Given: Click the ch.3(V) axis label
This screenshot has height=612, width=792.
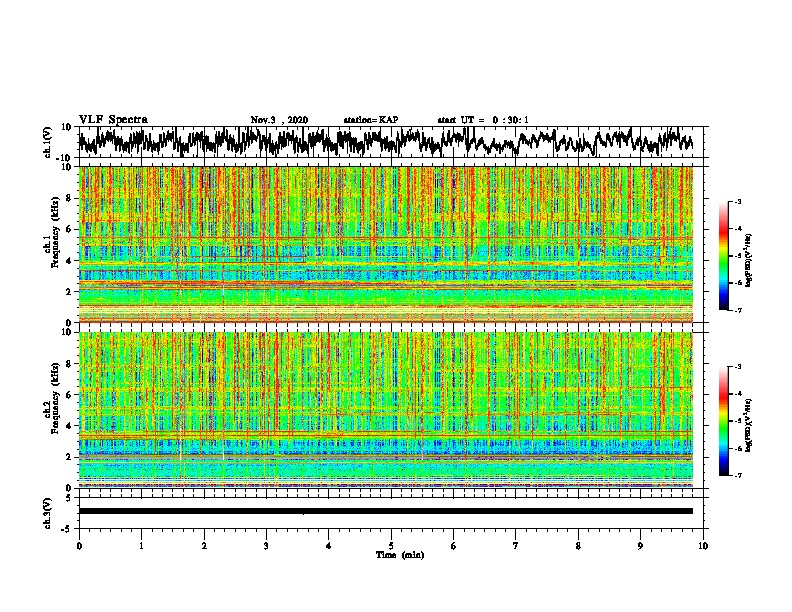Looking at the screenshot, I should click(48, 513).
